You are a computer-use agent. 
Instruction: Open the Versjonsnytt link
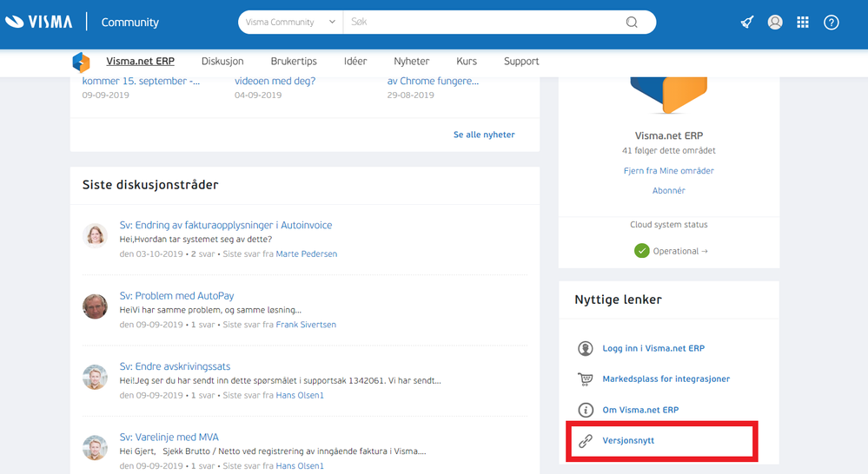(x=628, y=441)
